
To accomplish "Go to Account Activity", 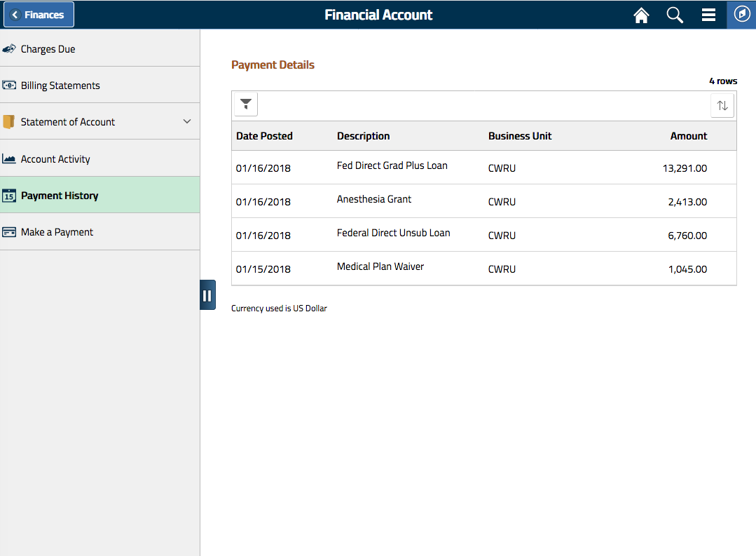I will (99, 158).
